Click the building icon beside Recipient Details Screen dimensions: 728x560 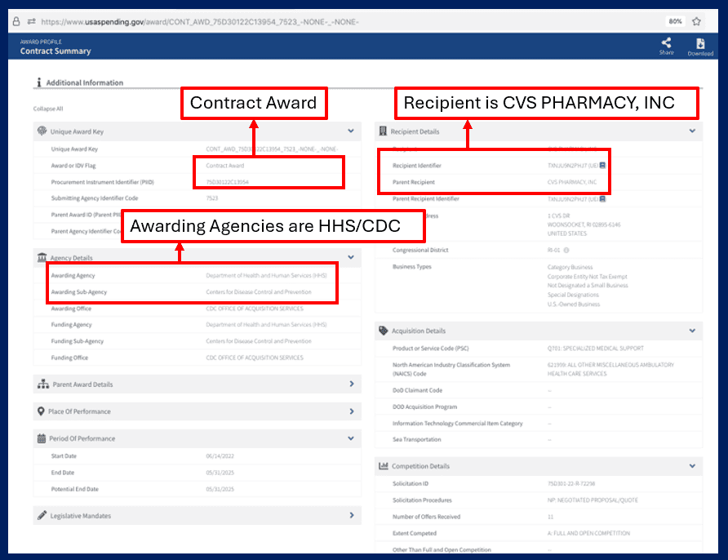click(x=383, y=131)
